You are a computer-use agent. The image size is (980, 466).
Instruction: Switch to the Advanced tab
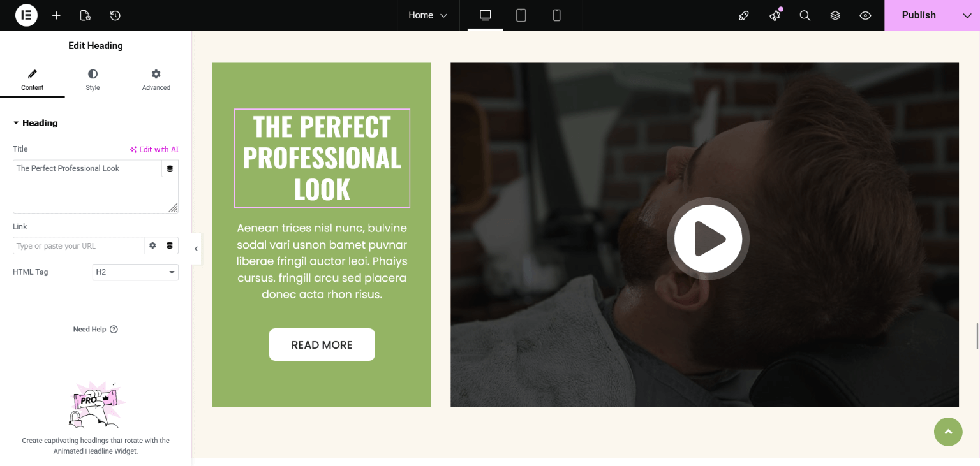156,80
